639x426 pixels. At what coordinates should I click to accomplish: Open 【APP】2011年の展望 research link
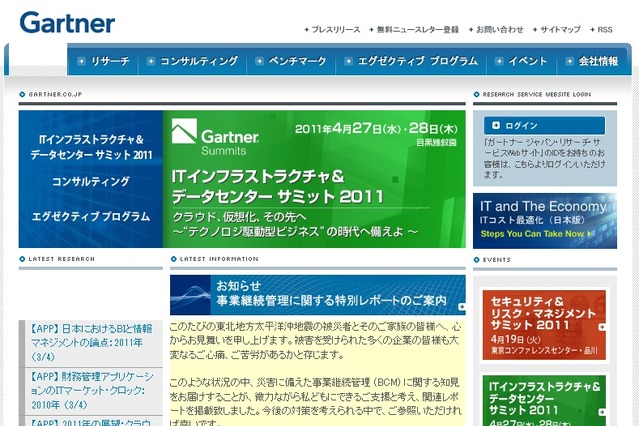[x=90, y=422]
